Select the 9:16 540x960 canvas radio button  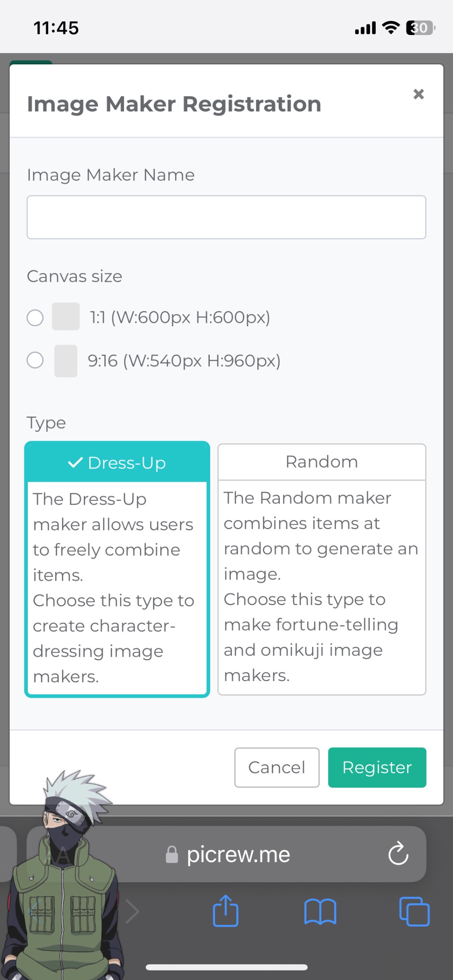coord(35,360)
